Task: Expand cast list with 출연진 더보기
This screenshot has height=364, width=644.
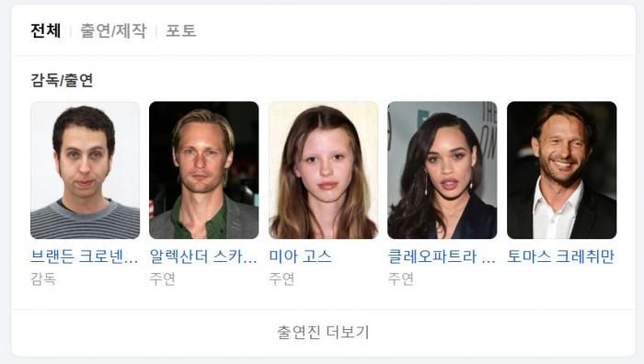Action: [x=323, y=333]
